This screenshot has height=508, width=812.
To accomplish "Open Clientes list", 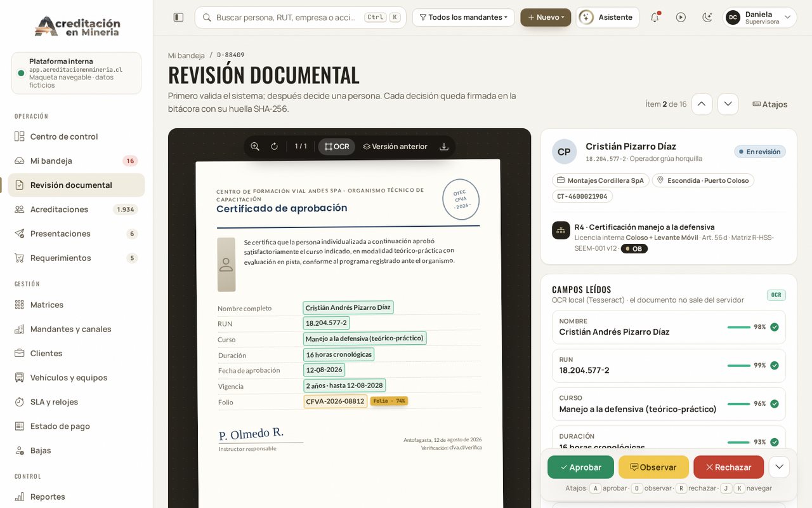I will [x=76, y=353].
